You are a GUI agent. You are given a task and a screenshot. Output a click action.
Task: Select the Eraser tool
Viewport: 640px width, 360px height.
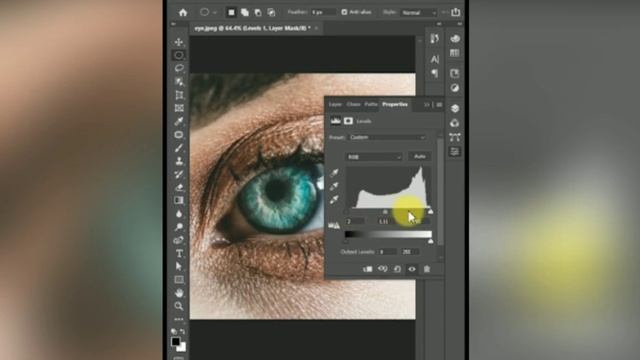[x=179, y=187]
